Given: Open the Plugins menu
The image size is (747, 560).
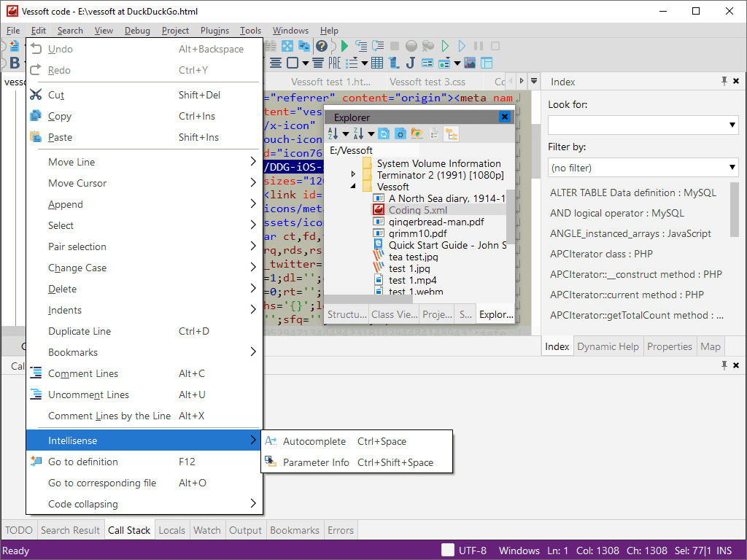Looking at the screenshot, I should point(214,31).
